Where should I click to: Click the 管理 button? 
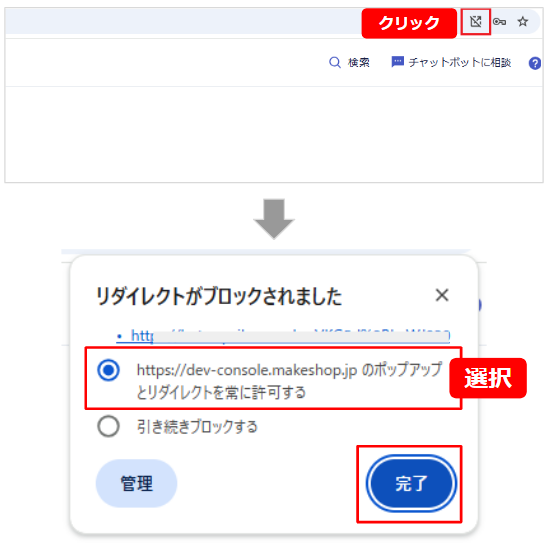136,483
